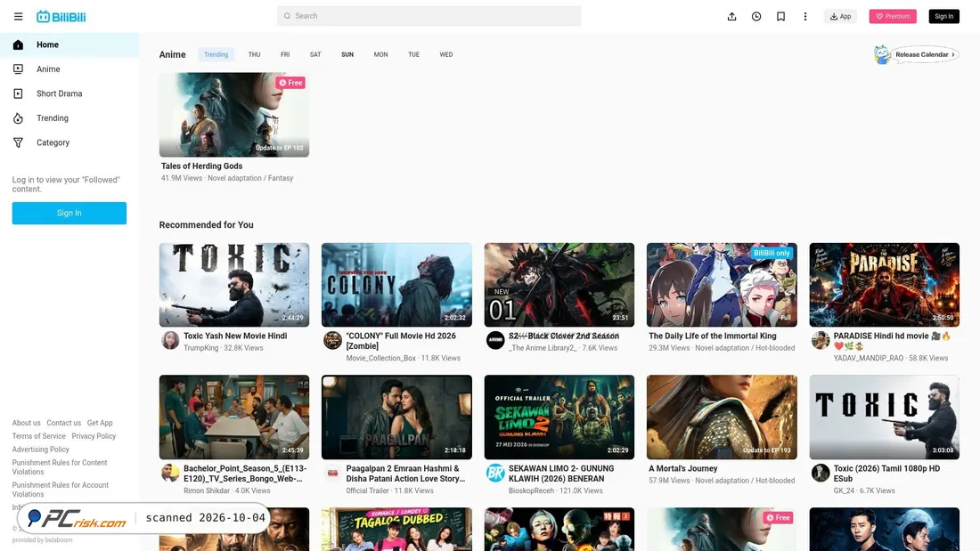Click the upload icon in header
This screenshot has width=980, height=551.
click(x=731, y=16)
